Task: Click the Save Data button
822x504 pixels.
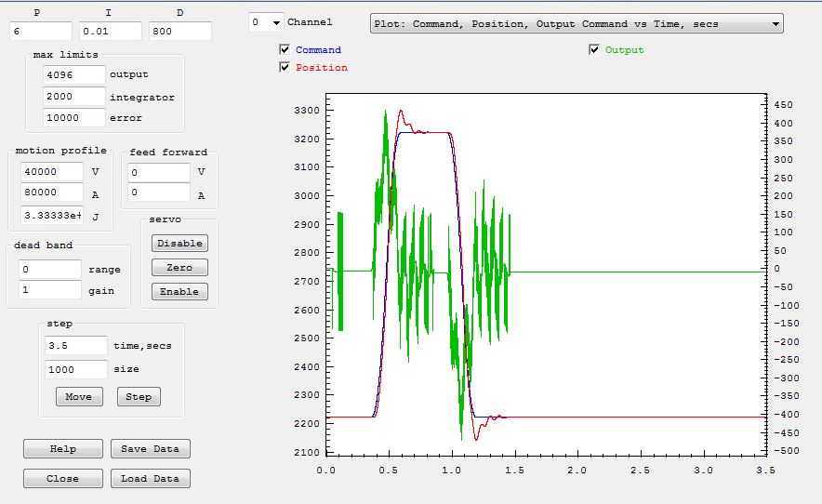Action: pos(150,449)
